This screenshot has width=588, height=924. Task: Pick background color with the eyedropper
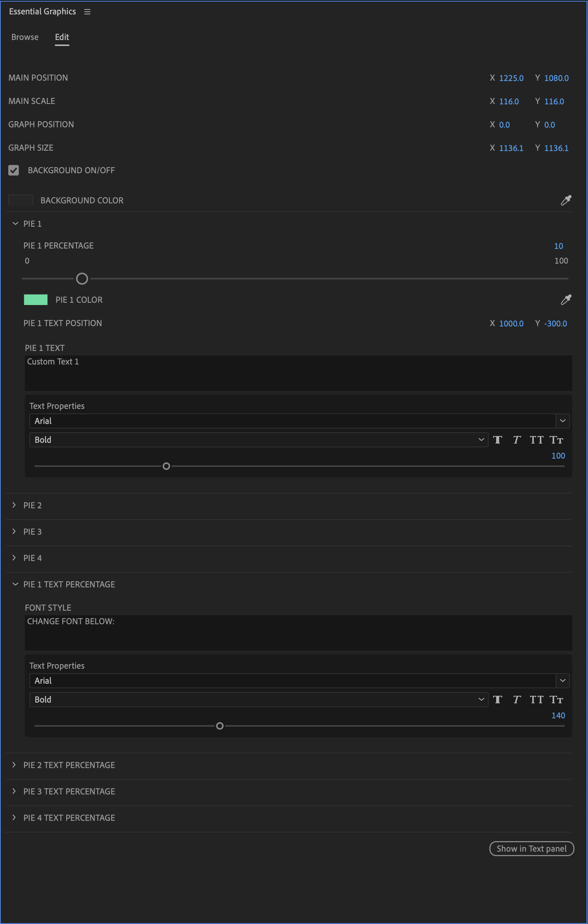pos(566,200)
